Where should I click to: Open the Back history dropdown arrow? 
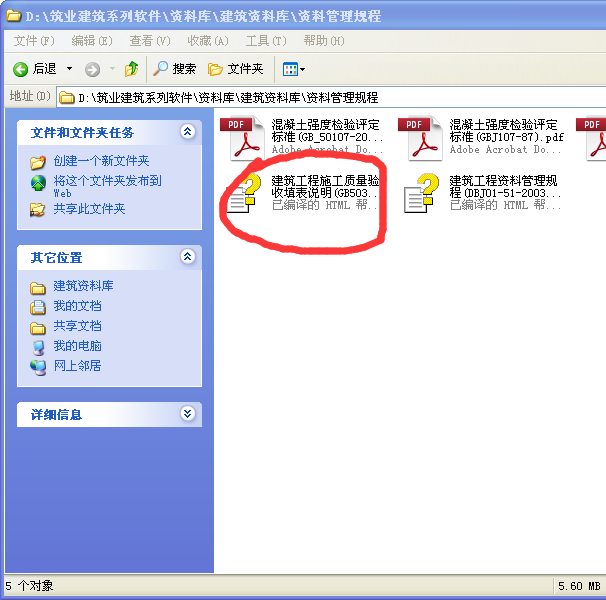point(69,69)
